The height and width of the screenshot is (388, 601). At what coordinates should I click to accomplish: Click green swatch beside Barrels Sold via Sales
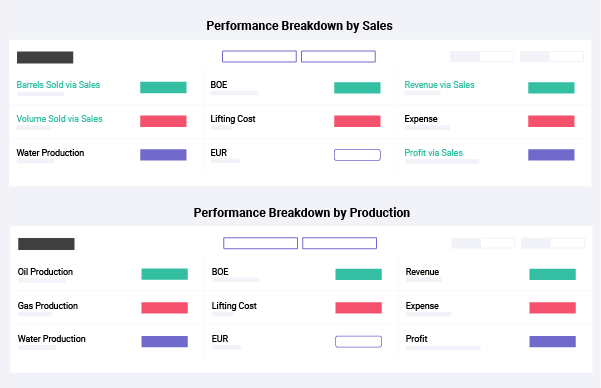[163, 87]
